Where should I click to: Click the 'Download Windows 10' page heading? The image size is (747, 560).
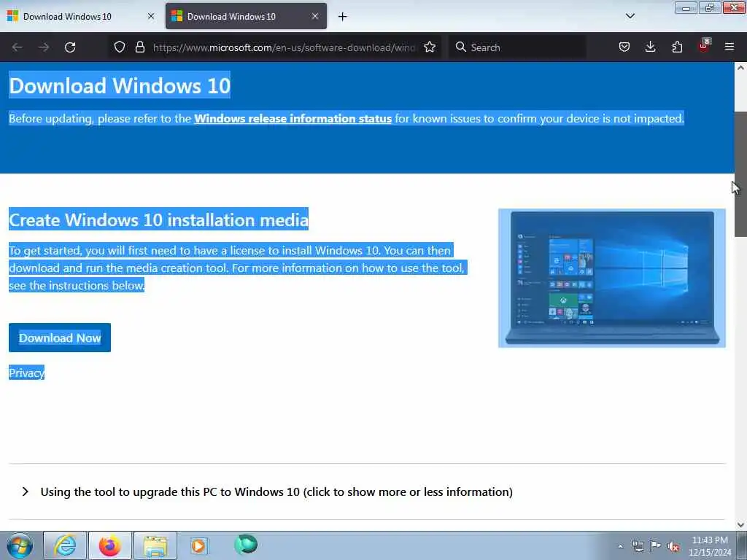(120, 86)
